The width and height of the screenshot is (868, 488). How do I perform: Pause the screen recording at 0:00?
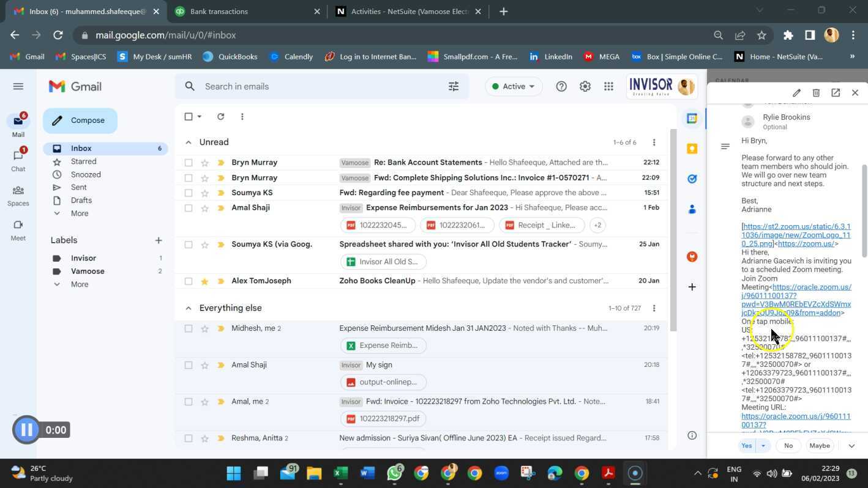(26, 430)
